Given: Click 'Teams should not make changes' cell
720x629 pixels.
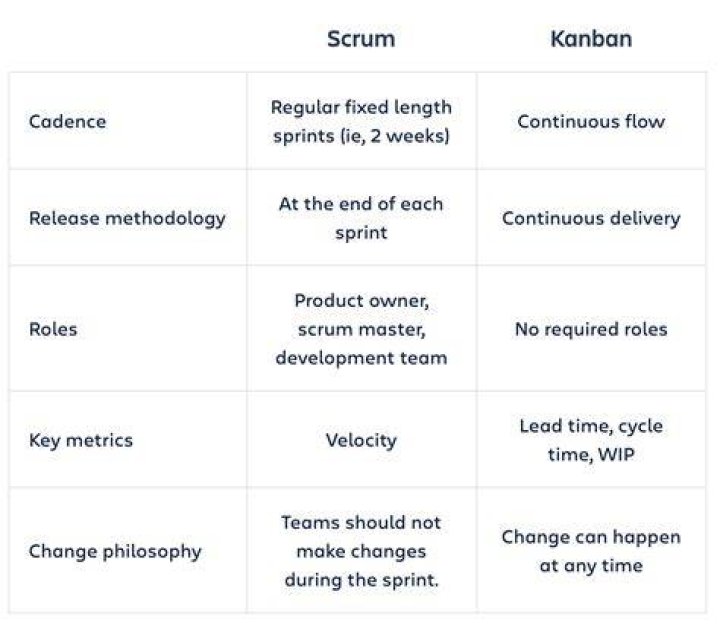Looking at the screenshot, I should pos(361,551).
